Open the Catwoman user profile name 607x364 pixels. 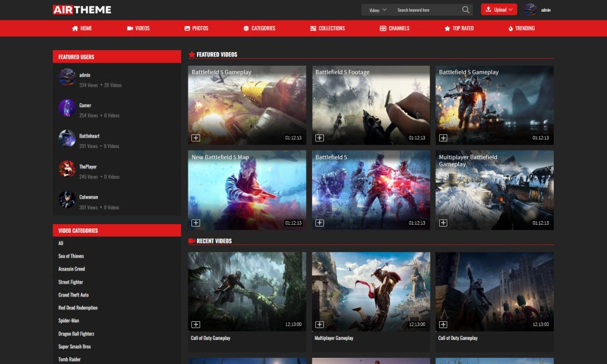(x=89, y=197)
